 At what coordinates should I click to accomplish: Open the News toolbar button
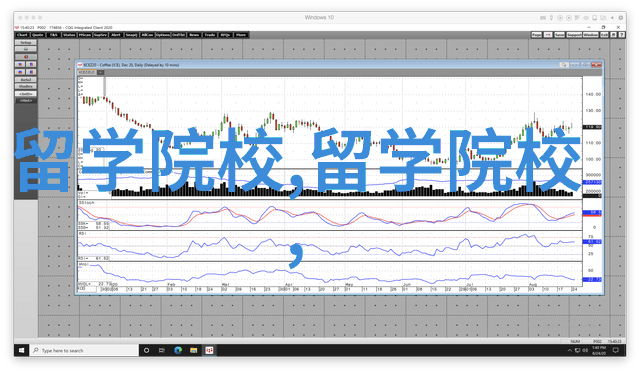[x=194, y=35]
